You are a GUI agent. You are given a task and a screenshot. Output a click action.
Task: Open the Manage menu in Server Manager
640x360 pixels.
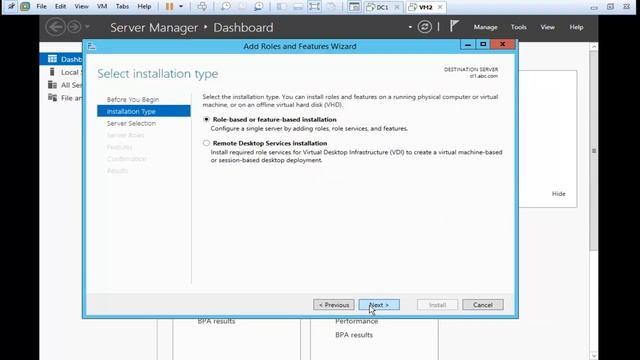(485, 27)
